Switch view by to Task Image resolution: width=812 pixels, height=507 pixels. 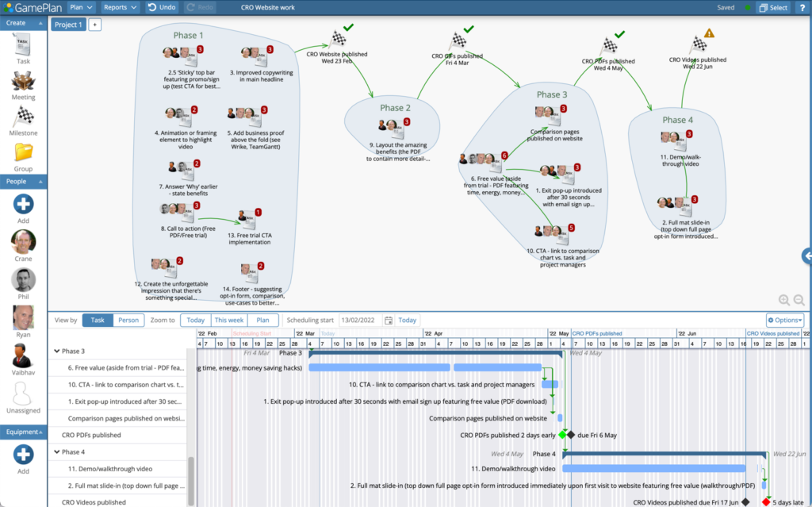pos(98,321)
